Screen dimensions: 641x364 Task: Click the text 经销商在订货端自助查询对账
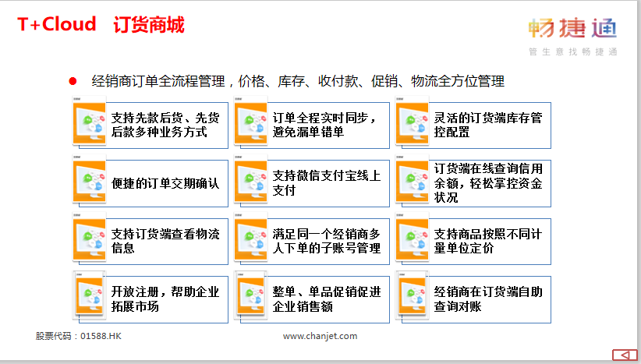(x=488, y=299)
